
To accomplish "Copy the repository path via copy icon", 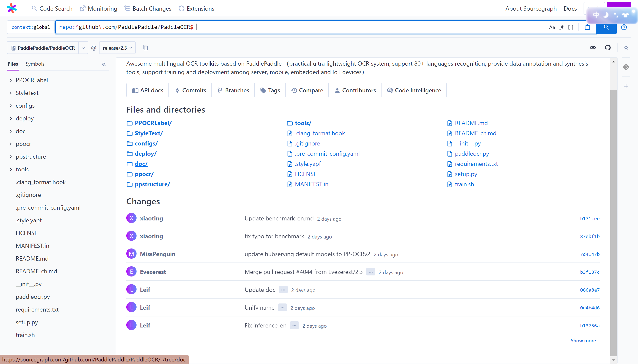I will tap(145, 48).
